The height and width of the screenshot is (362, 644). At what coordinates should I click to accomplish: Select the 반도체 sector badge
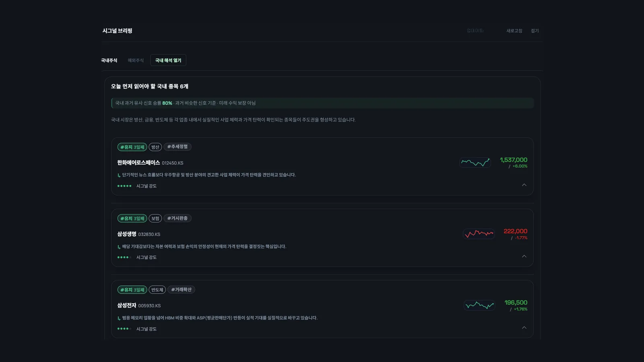tap(157, 289)
